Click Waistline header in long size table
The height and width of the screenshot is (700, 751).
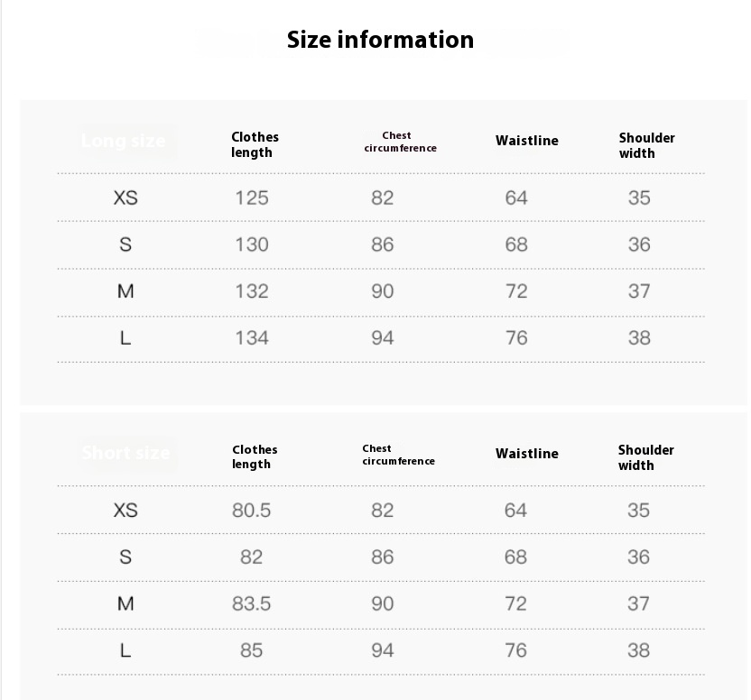coord(527,141)
